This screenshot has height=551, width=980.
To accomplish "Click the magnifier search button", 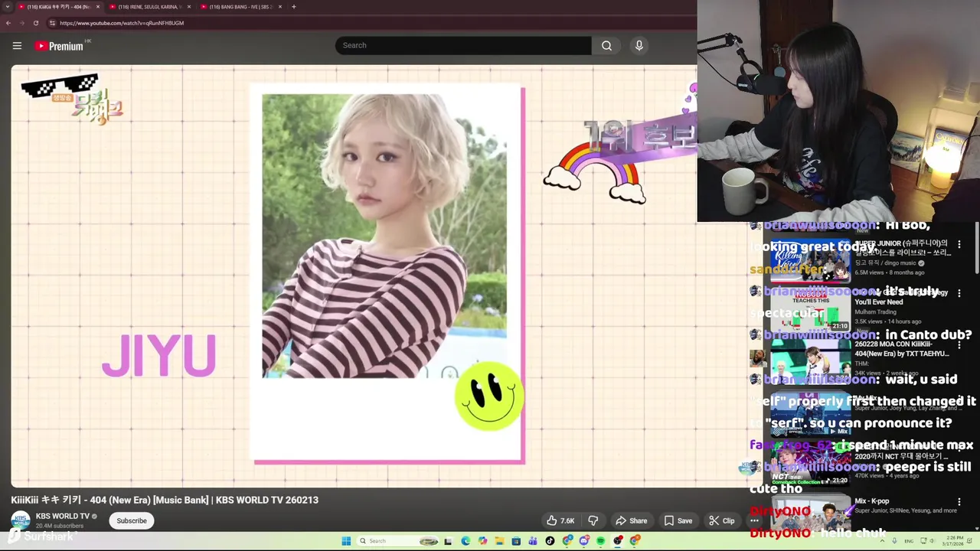I will [606, 45].
